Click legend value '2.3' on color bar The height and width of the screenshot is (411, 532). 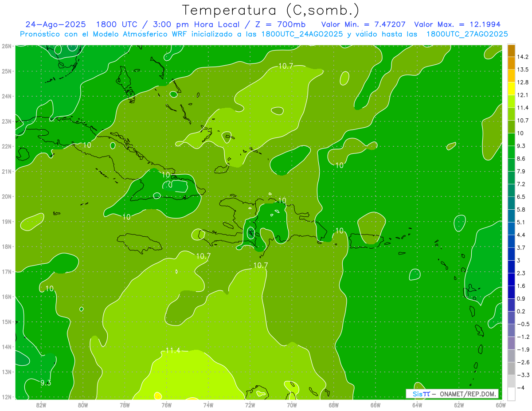coord(521,273)
